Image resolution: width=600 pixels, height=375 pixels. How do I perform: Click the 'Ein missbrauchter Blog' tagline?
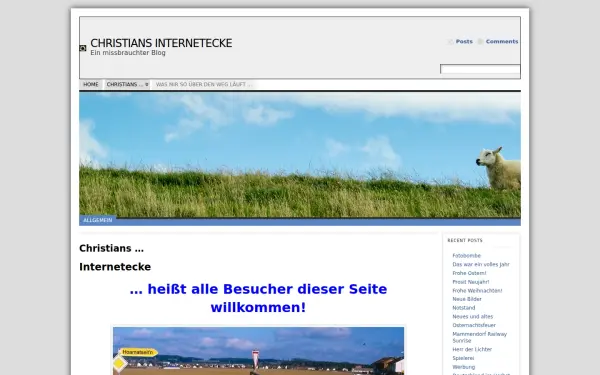128,53
